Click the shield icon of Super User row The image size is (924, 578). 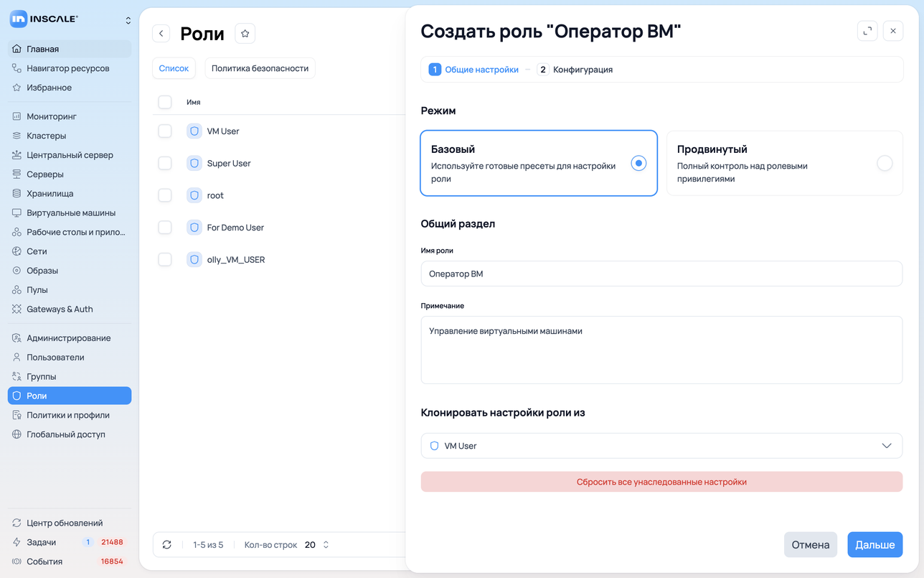pyautogui.click(x=194, y=163)
